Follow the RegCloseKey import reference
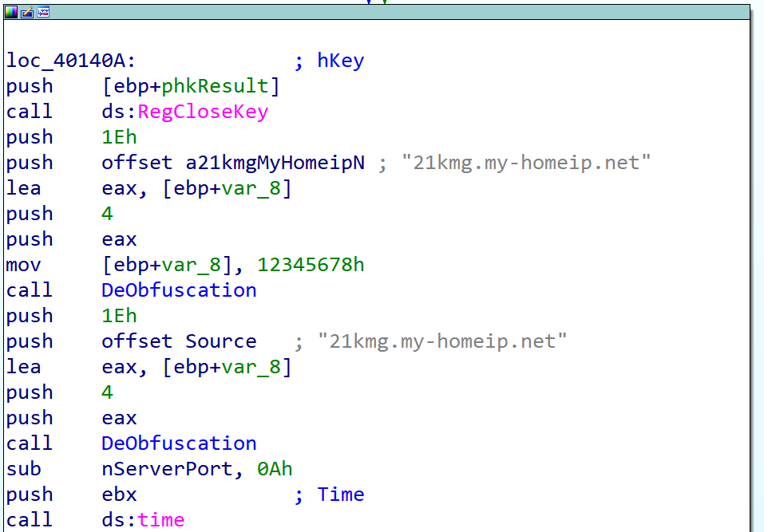764x532 pixels. (x=203, y=112)
